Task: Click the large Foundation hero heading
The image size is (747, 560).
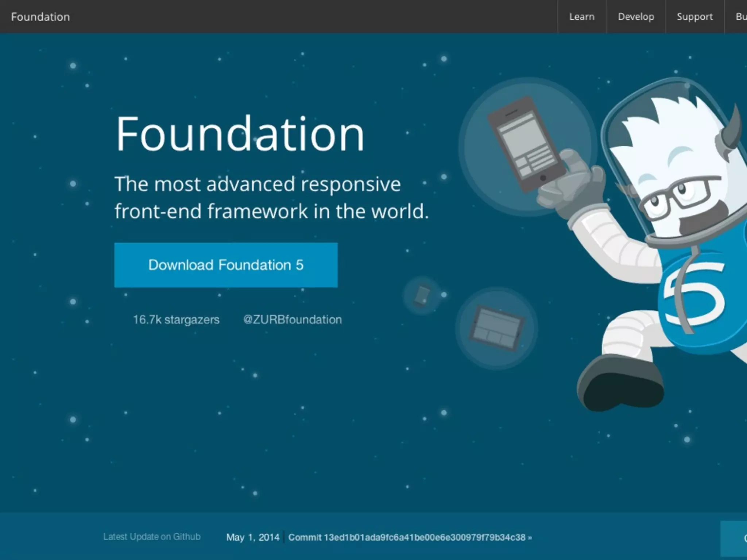Action: [240, 133]
